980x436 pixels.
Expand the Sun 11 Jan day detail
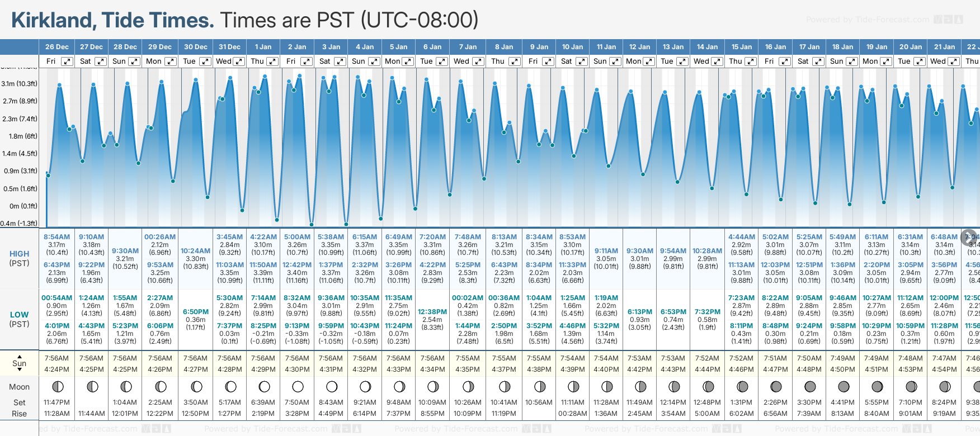click(x=615, y=61)
